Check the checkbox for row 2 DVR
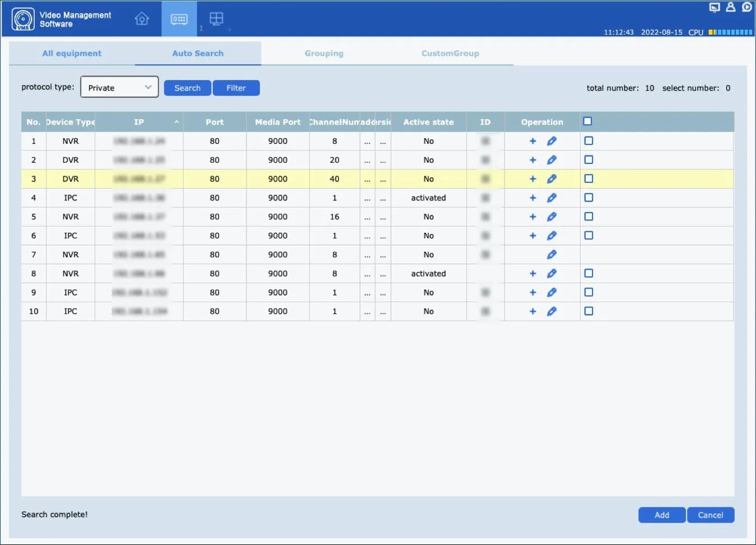 coord(589,160)
